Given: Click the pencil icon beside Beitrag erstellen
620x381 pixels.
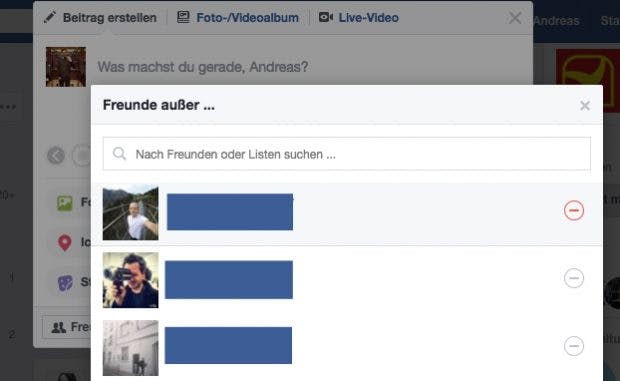Looking at the screenshot, I should [x=50, y=17].
